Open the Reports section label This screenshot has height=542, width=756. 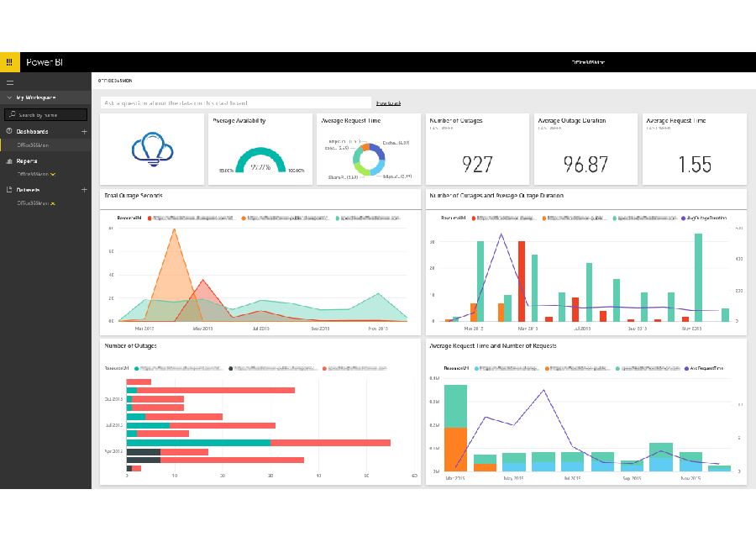coord(27,161)
